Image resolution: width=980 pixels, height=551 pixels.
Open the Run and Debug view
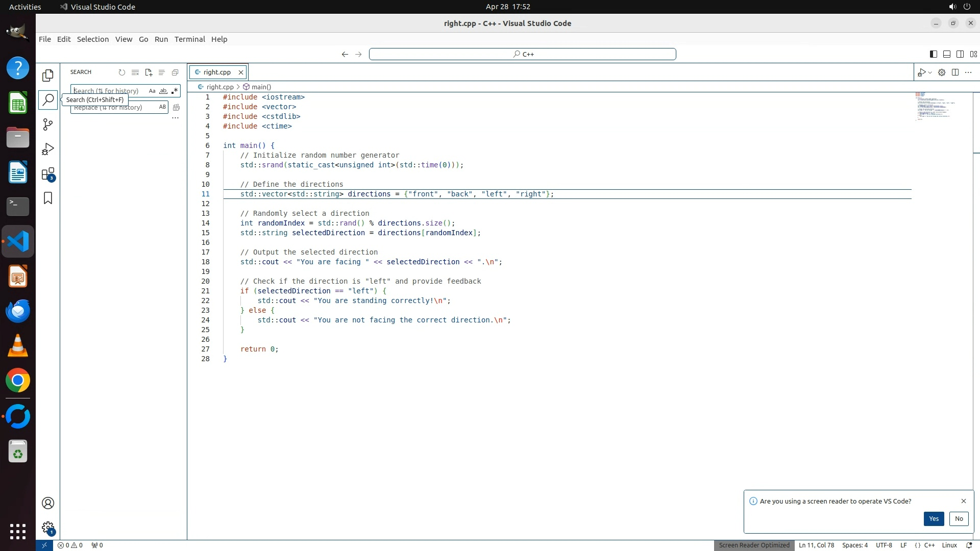pos(48,149)
